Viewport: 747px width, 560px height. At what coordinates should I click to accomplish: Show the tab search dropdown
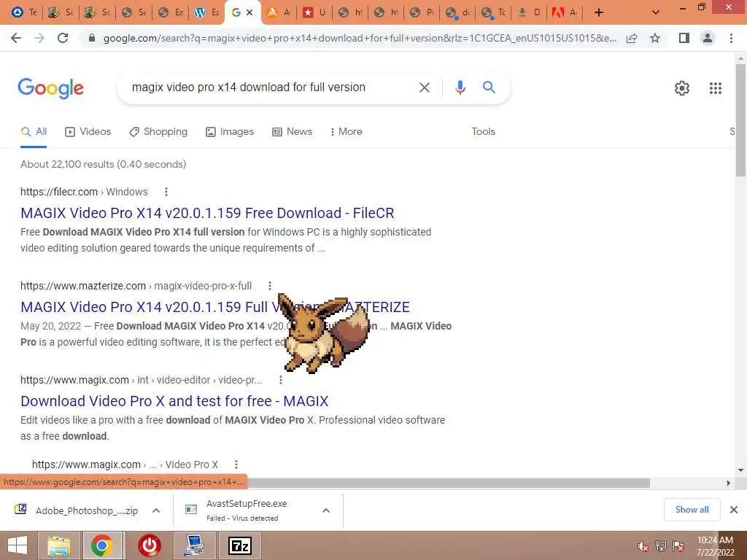[656, 12]
